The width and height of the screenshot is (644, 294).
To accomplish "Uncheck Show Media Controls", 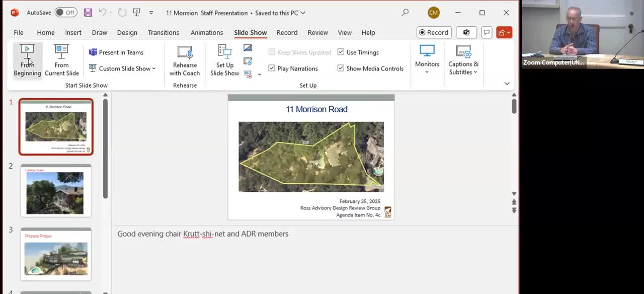I will click(x=341, y=68).
